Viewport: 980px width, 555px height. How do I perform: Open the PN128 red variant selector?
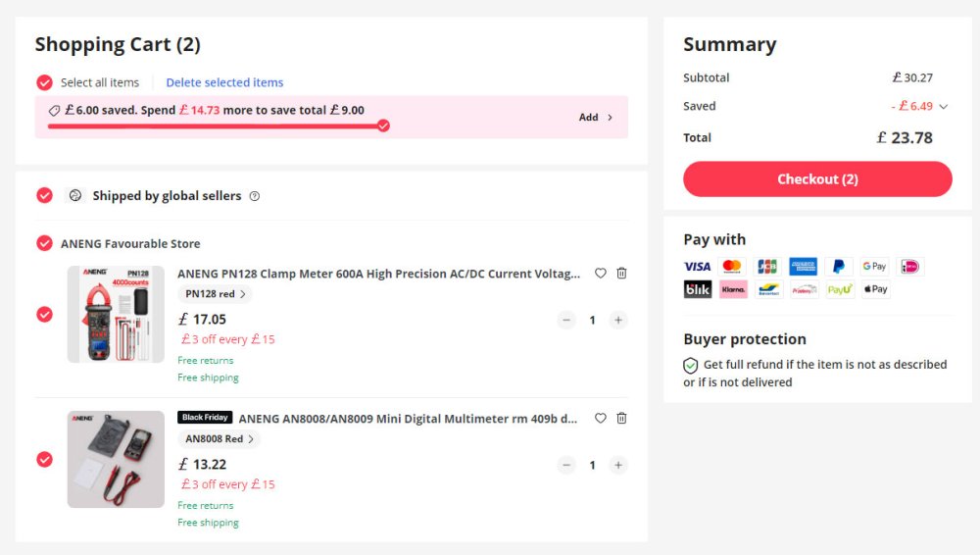coord(215,294)
